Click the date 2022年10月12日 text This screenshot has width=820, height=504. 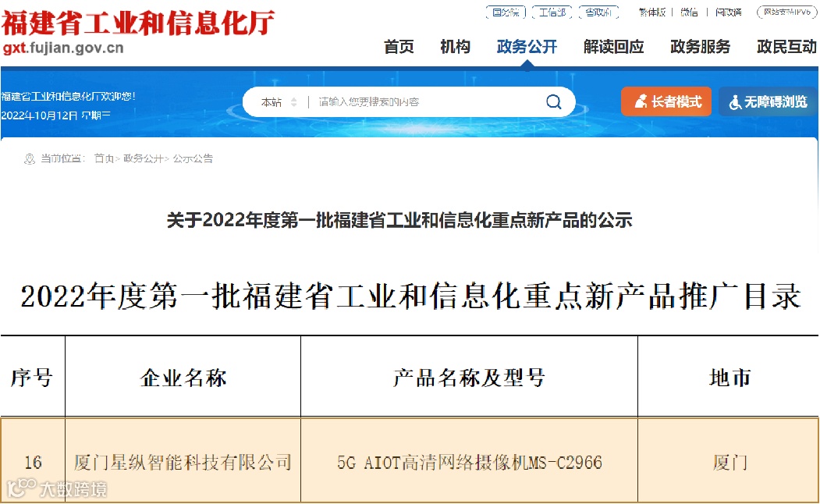[x=39, y=115]
